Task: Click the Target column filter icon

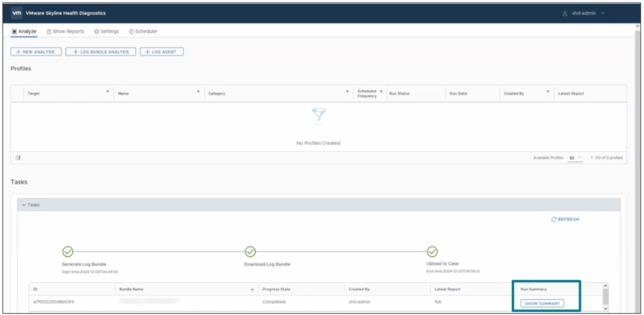Action: (108, 93)
